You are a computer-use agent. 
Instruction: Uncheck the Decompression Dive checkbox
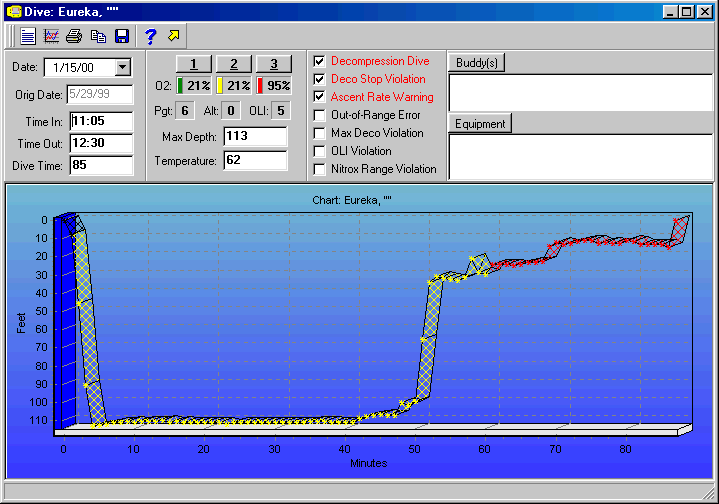point(319,61)
